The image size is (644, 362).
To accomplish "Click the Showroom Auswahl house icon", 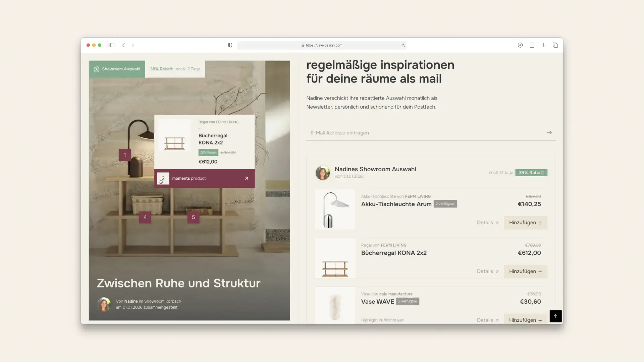I will [96, 69].
